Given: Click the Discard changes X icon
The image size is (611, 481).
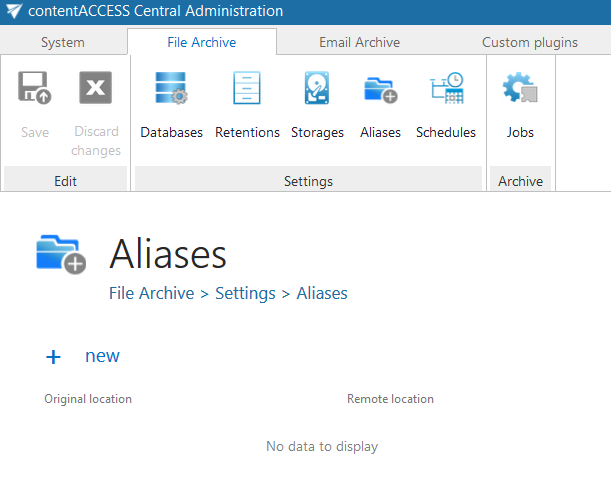Looking at the screenshot, I should point(95,87).
